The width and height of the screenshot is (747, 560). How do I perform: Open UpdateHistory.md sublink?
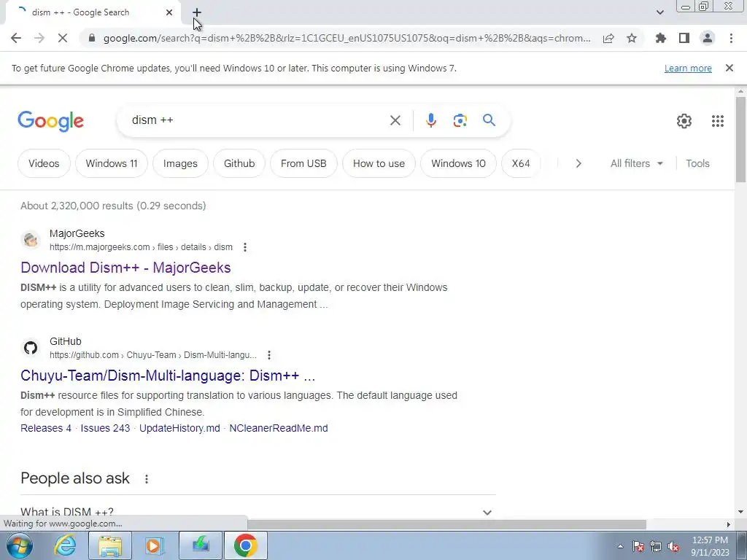click(x=179, y=428)
